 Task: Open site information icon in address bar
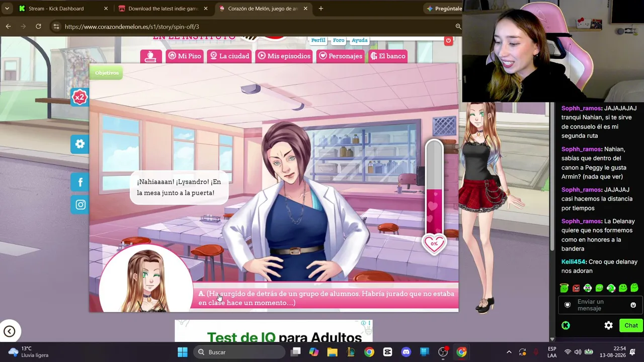pyautogui.click(x=56, y=27)
